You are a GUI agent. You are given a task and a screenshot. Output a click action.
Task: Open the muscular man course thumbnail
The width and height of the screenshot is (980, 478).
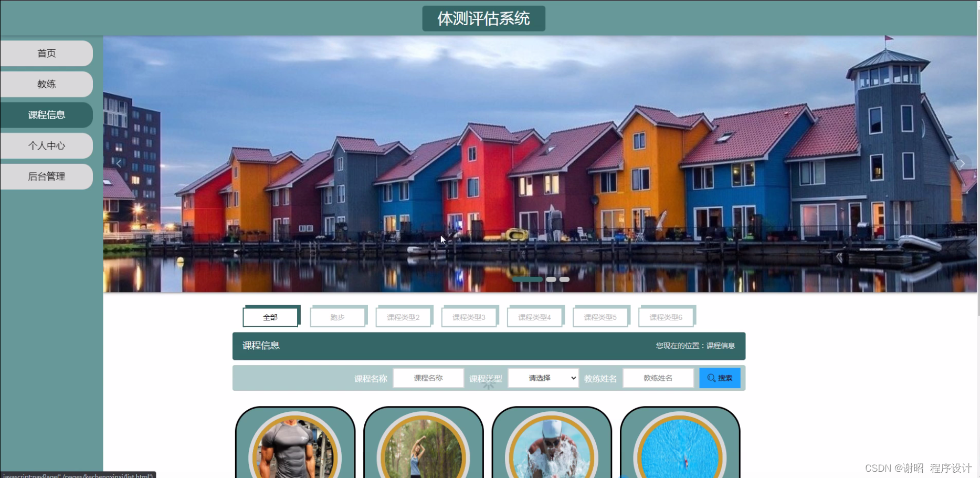pos(295,445)
